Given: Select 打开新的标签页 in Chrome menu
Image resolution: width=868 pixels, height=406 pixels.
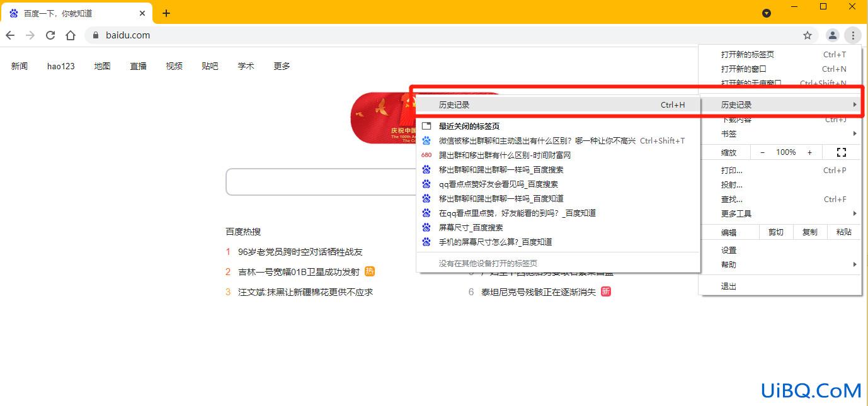Looking at the screenshot, I should click(780, 55).
